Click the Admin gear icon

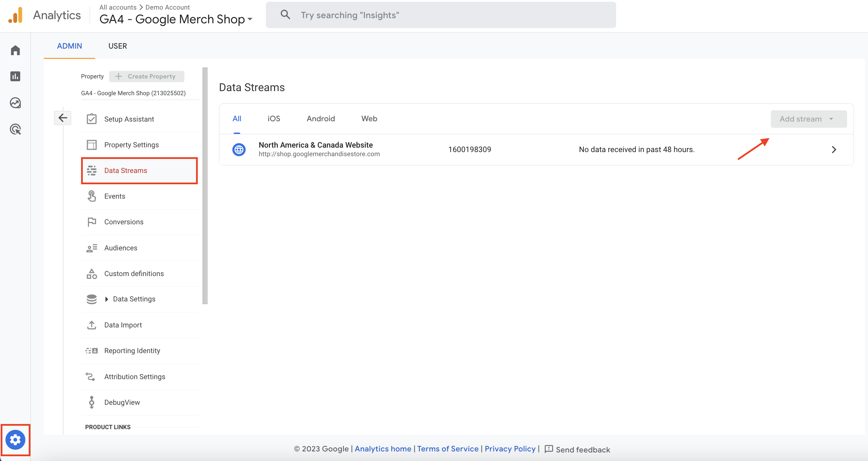pos(15,440)
